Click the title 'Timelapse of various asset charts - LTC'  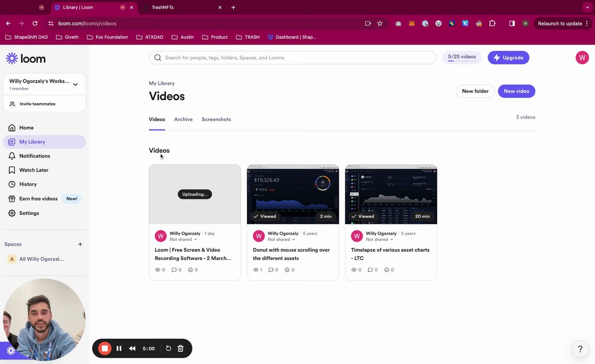[390, 254]
